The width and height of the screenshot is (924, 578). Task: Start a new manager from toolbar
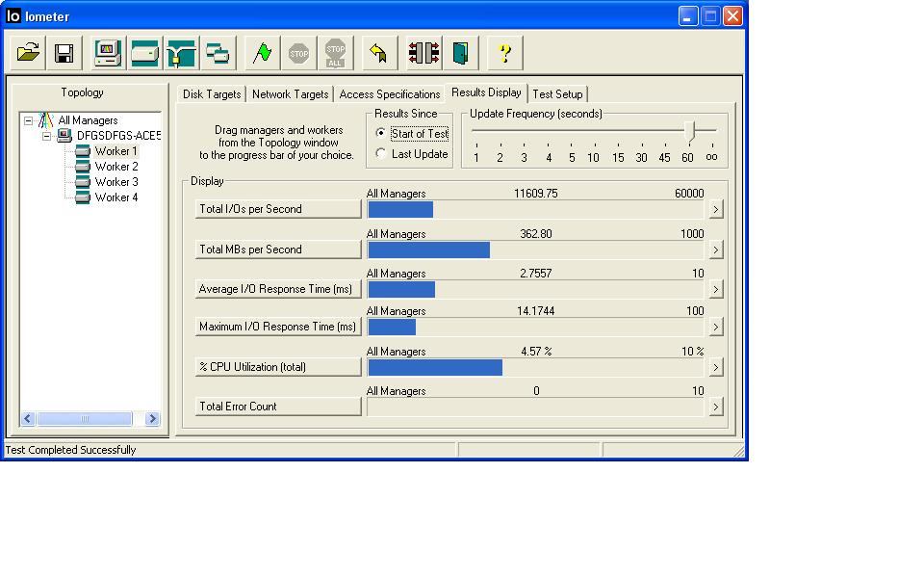108,53
